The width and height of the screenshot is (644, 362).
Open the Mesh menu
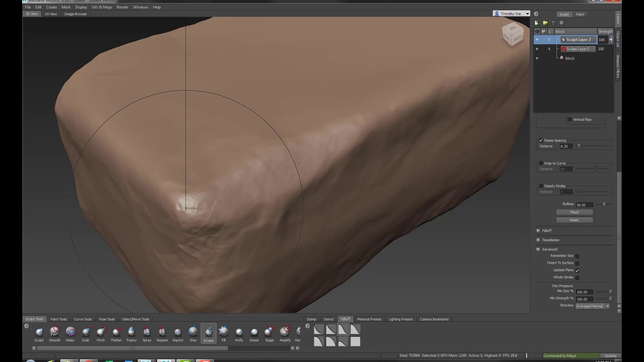pyautogui.click(x=66, y=7)
